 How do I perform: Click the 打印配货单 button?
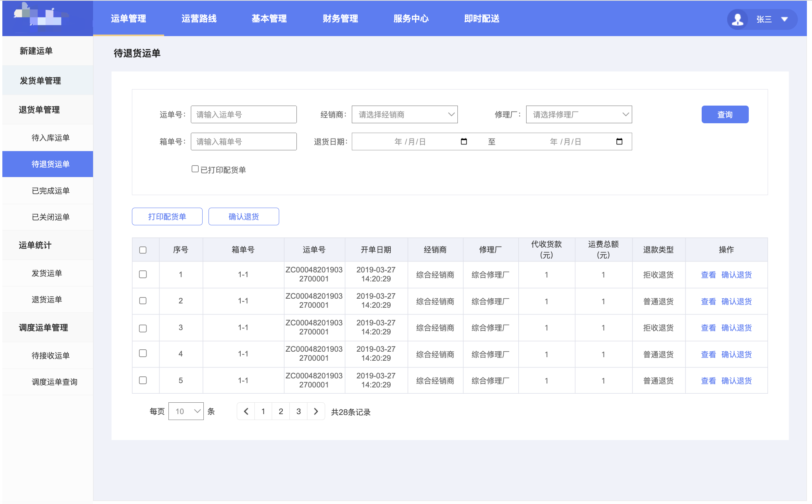click(167, 217)
